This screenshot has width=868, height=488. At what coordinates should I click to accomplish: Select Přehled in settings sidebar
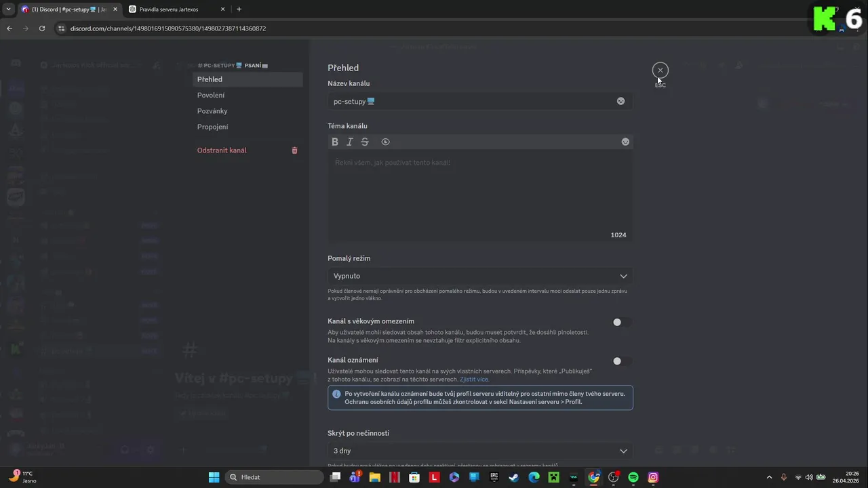248,79
